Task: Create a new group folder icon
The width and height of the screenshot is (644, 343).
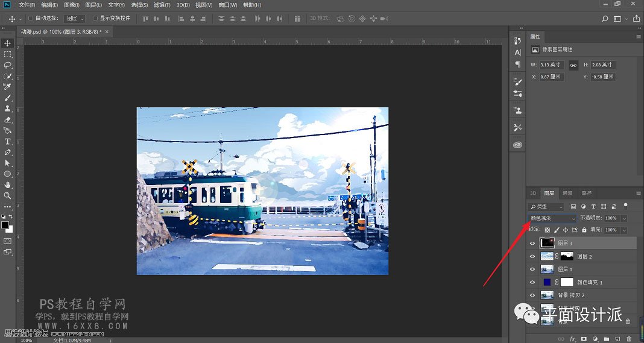Action: pos(606,339)
